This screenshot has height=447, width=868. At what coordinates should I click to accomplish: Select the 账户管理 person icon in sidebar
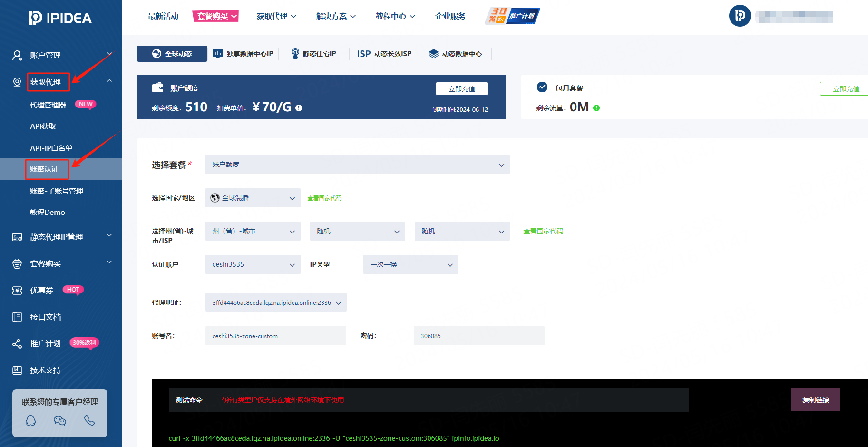click(17, 55)
